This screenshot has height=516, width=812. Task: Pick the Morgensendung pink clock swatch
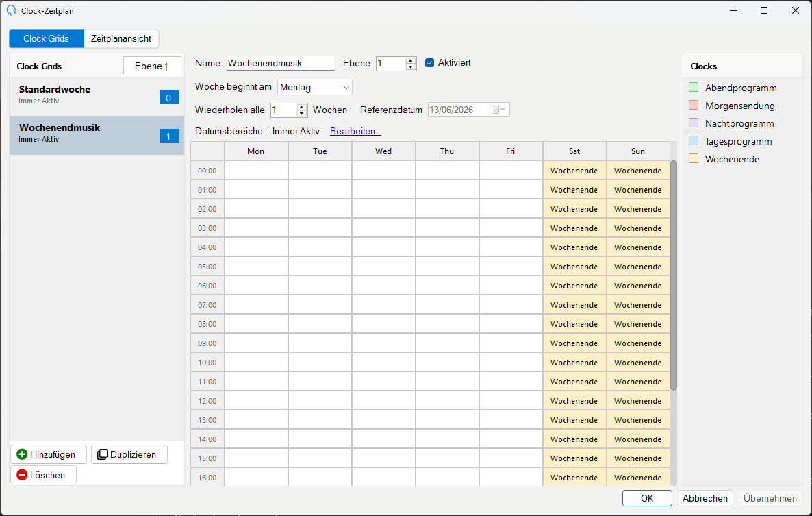(694, 105)
